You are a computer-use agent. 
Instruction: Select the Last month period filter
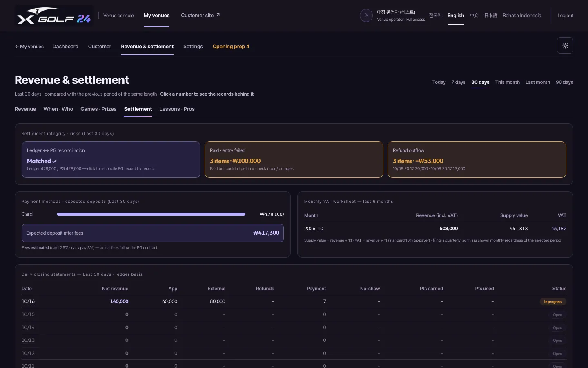(538, 82)
